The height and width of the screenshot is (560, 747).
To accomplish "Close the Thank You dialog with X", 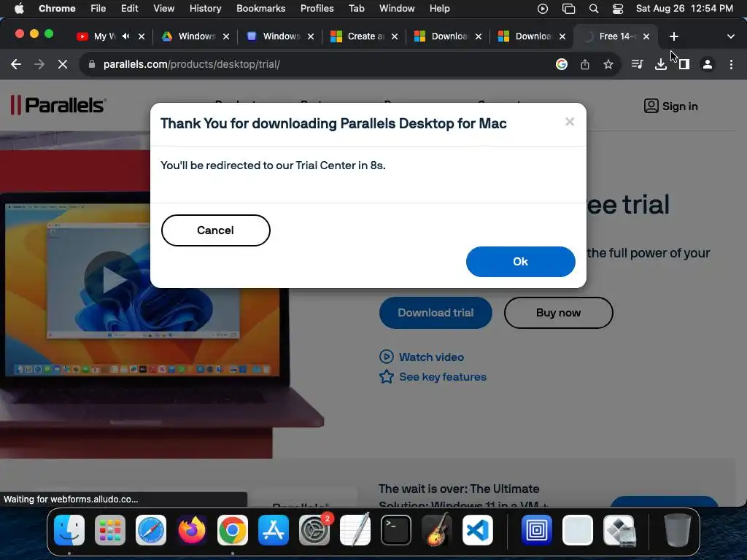I will [569, 122].
